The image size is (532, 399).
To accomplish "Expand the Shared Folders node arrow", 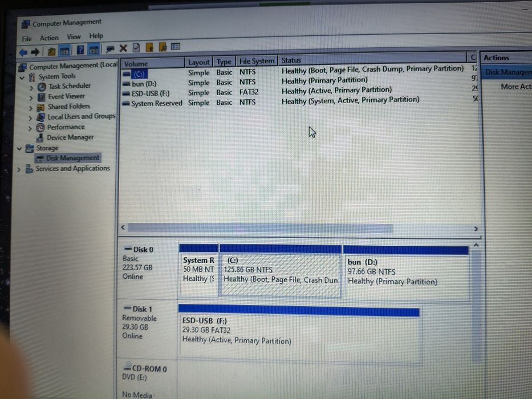I will 31,108.
